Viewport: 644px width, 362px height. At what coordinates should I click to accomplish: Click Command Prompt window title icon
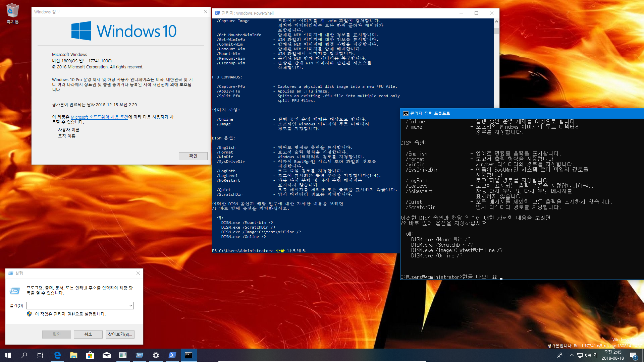tap(406, 113)
